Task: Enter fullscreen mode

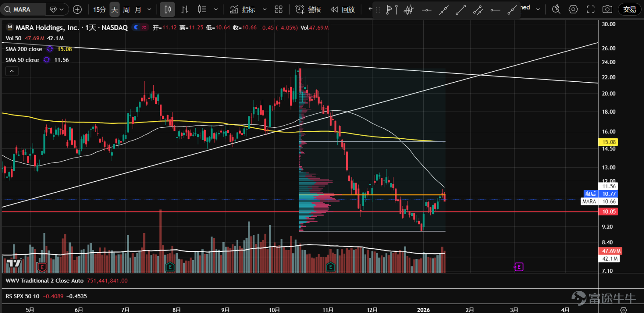Action: point(590,9)
